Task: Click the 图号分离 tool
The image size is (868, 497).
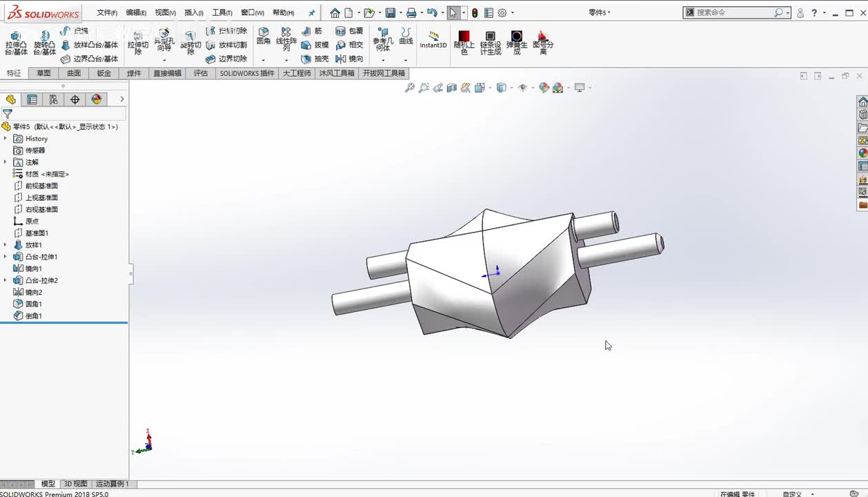Action: 543,43
